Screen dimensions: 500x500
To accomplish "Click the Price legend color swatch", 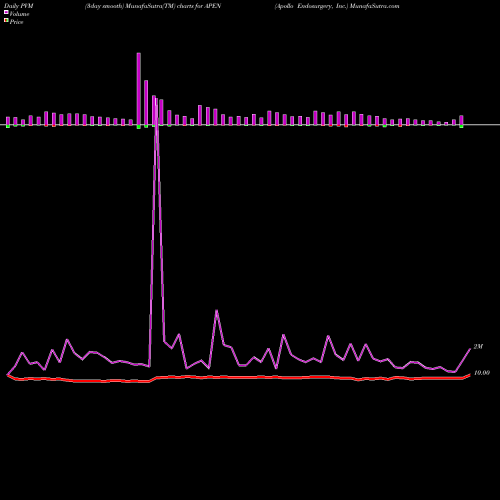I will coord(6,21).
